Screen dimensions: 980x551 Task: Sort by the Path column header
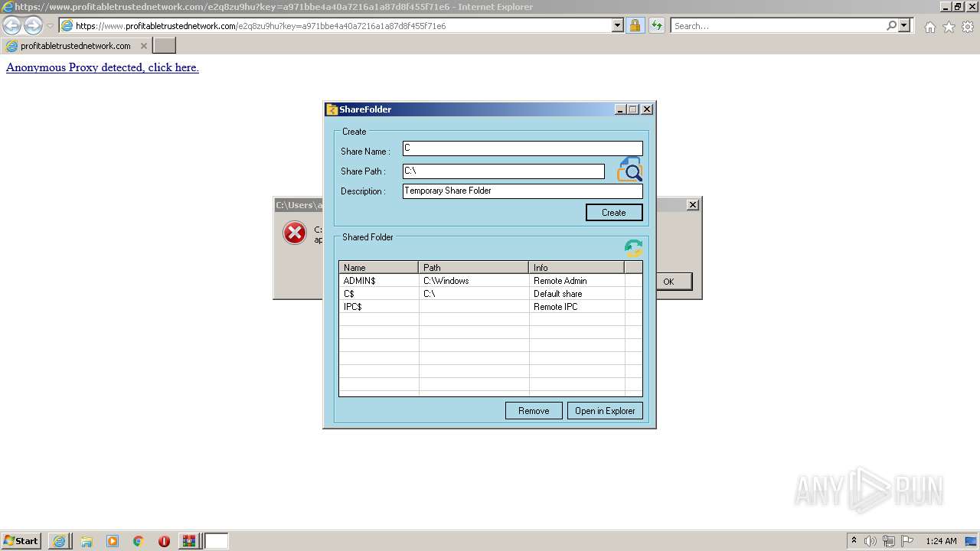pos(474,268)
